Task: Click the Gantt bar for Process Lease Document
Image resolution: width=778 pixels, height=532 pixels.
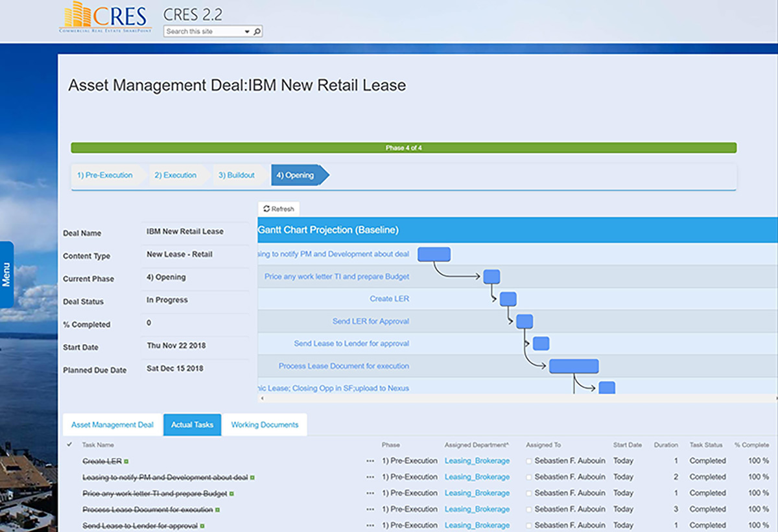Action: (x=574, y=366)
